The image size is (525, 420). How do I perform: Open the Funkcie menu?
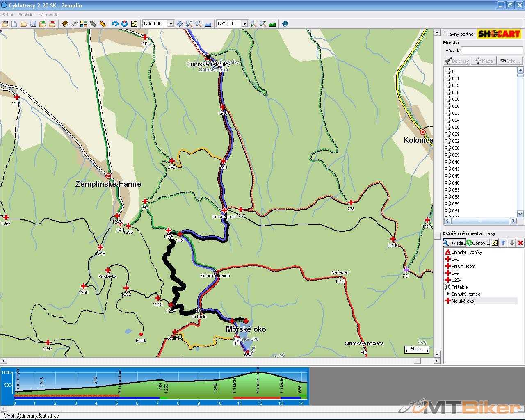pos(26,14)
